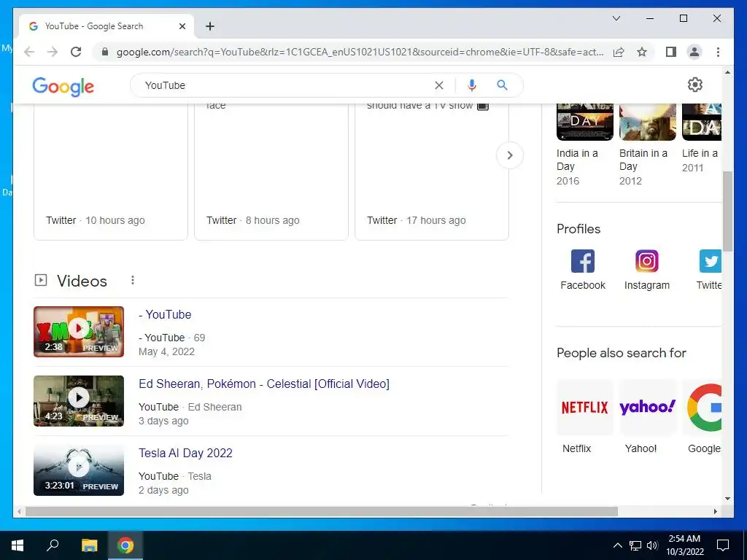Clear the search box with X icon
Image resolution: width=747 pixels, height=560 pixels.
click(x=438, y=85)
